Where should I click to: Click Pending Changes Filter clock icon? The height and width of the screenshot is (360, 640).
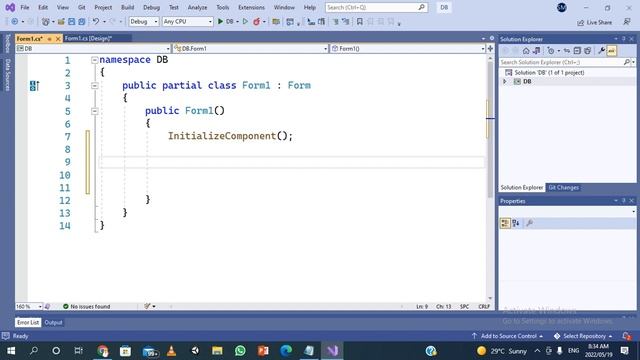(x=551, y=51)
